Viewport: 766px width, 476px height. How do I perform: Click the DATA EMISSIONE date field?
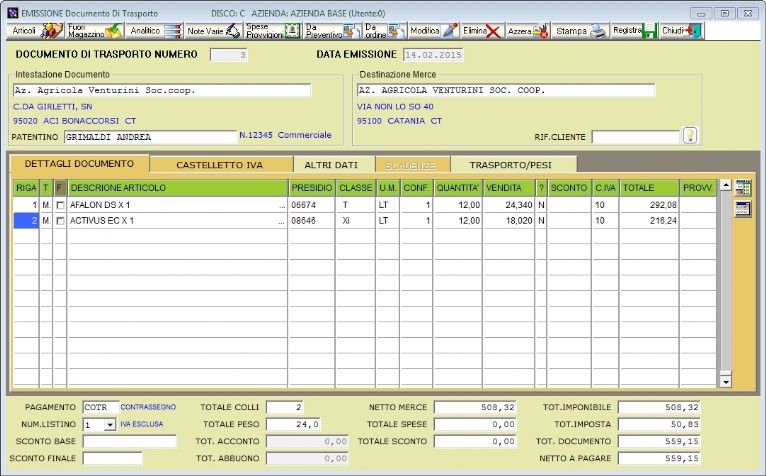pos(433,55)
